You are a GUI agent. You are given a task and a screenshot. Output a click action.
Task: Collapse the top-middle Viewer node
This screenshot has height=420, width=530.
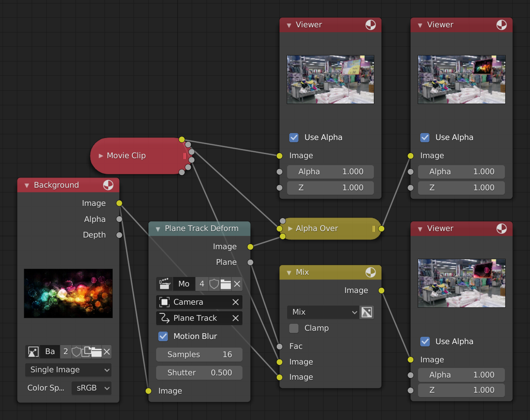(289, 25)
